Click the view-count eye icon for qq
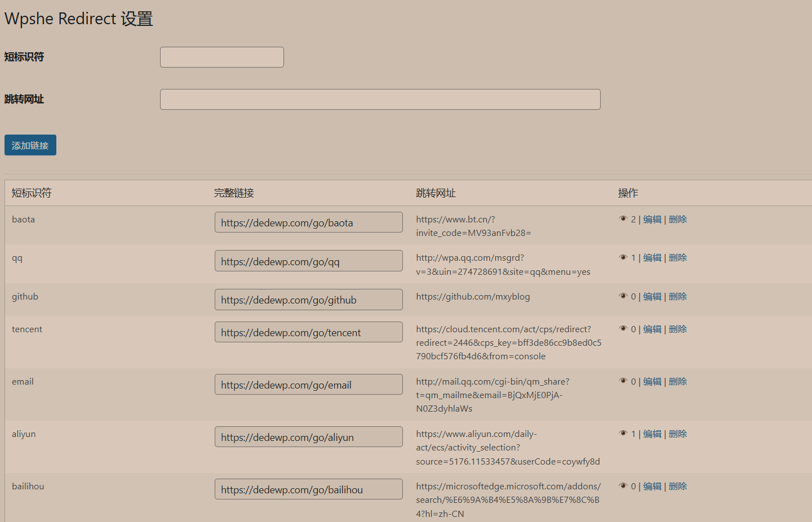 623,257
